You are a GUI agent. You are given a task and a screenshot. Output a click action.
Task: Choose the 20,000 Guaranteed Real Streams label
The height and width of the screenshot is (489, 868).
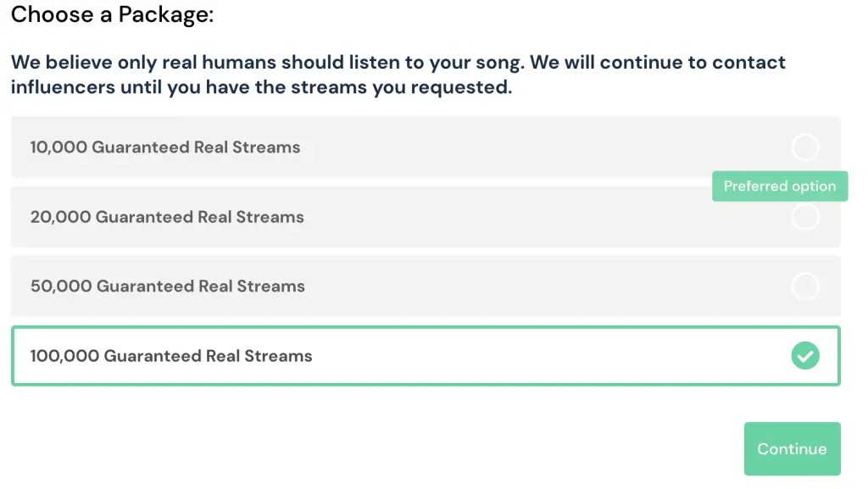(x=167, y=217)
